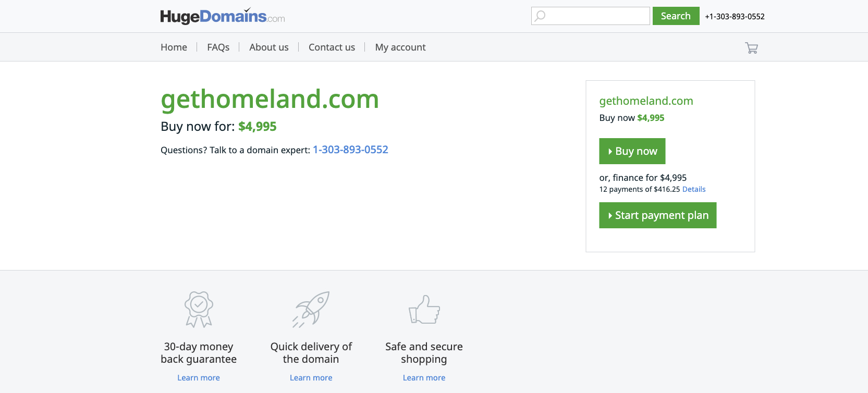Open the shopping cart icon
Image resolution: width=868 pixels, height=393 pixels.
(x=751, y=48)
